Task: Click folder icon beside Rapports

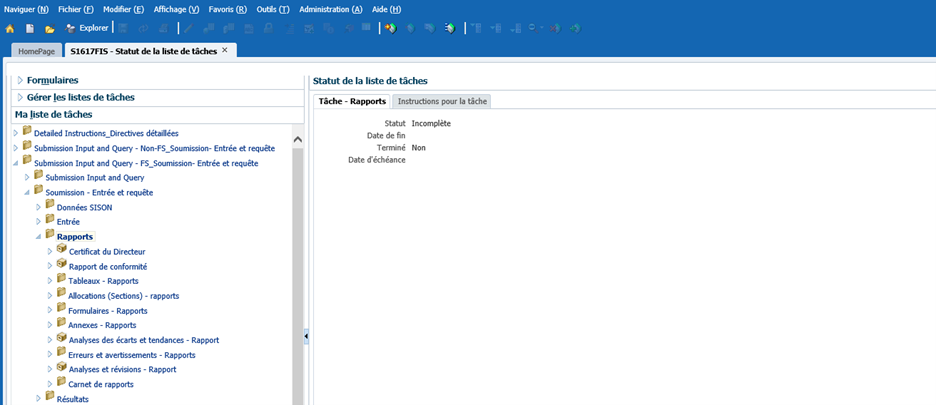Action: point(50,235)
